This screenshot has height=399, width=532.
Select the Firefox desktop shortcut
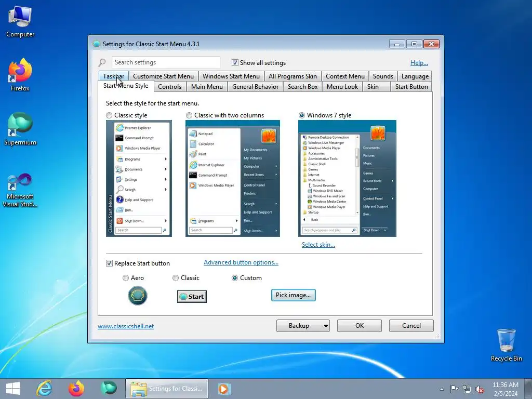(20, 75)
